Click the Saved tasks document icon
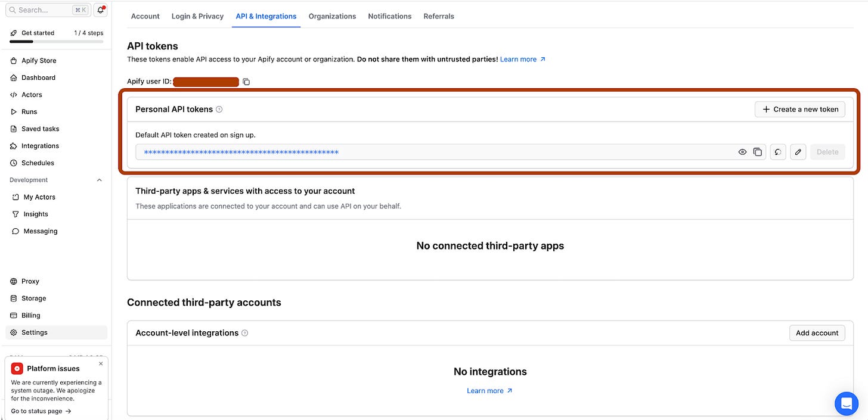The height and width of the screenshot is (420, 868). click(14, 129)
